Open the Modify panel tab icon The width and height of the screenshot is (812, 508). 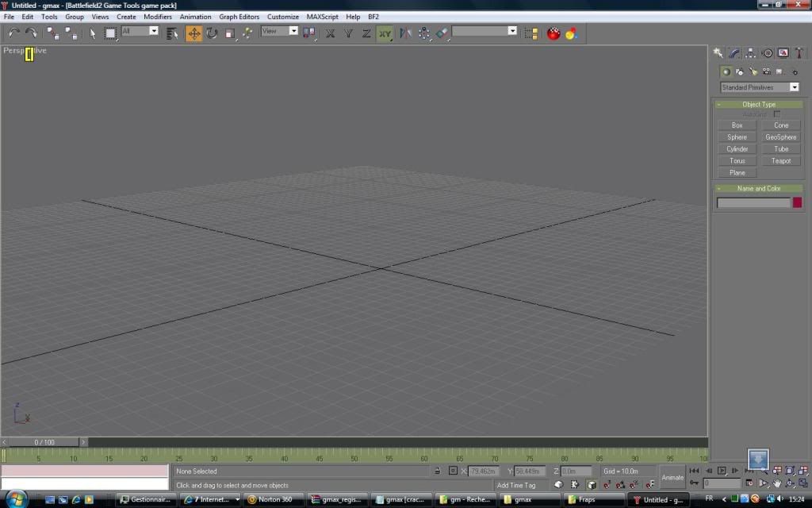[734, 53]
